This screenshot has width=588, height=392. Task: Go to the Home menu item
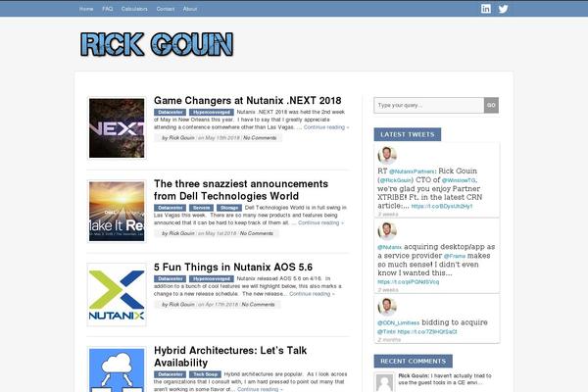click(86, 9)
